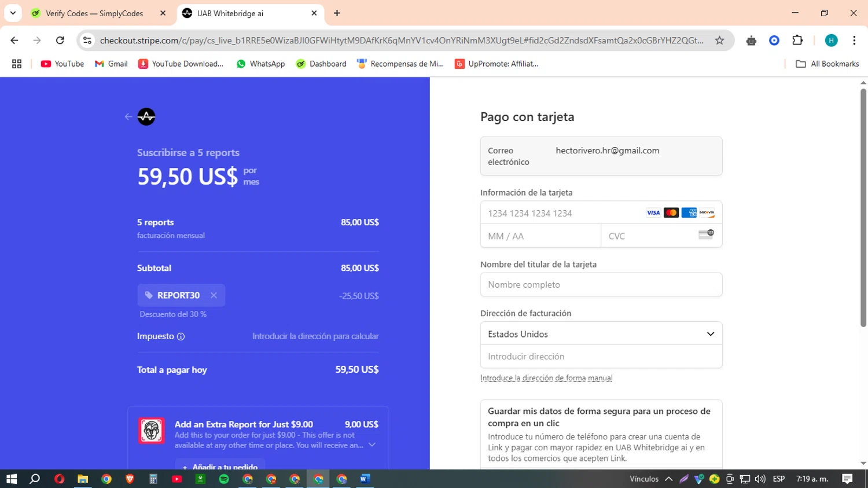Image resolution: width=868 pixels, height=488 pixels.
Task: Close the Verify Codes — SimplyCodes tab
Action: pyautogui.click(x=163, y=13)
